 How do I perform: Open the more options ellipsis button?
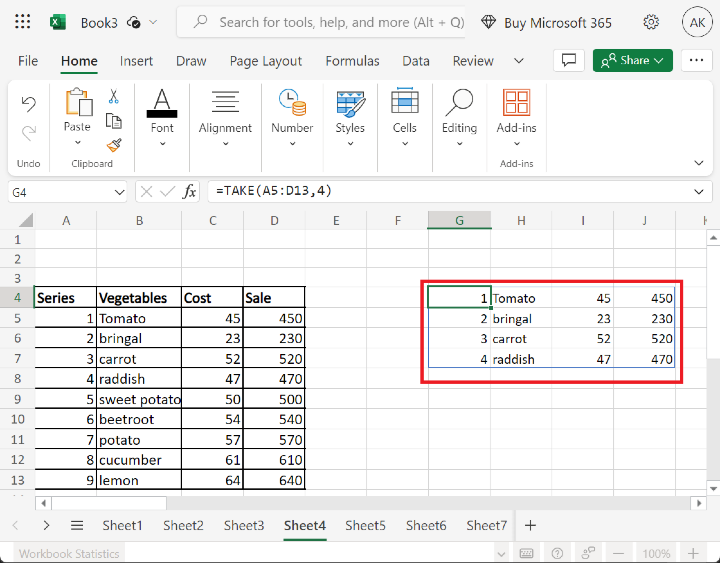697,60
